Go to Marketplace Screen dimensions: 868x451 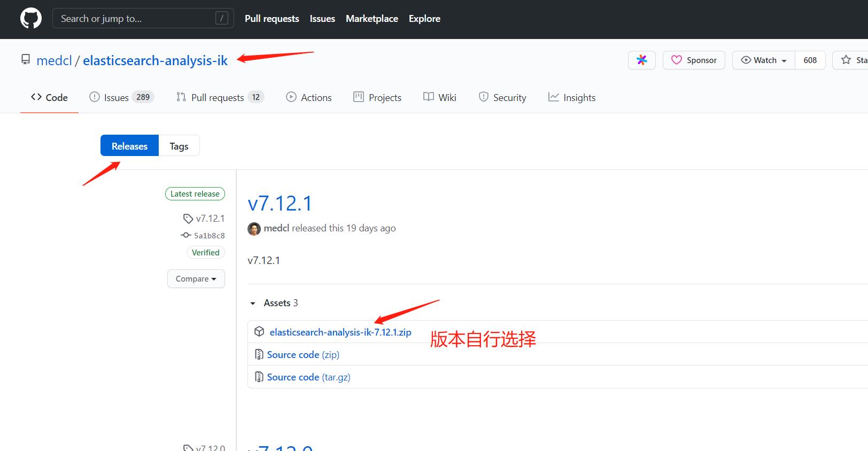pos(372,19)
